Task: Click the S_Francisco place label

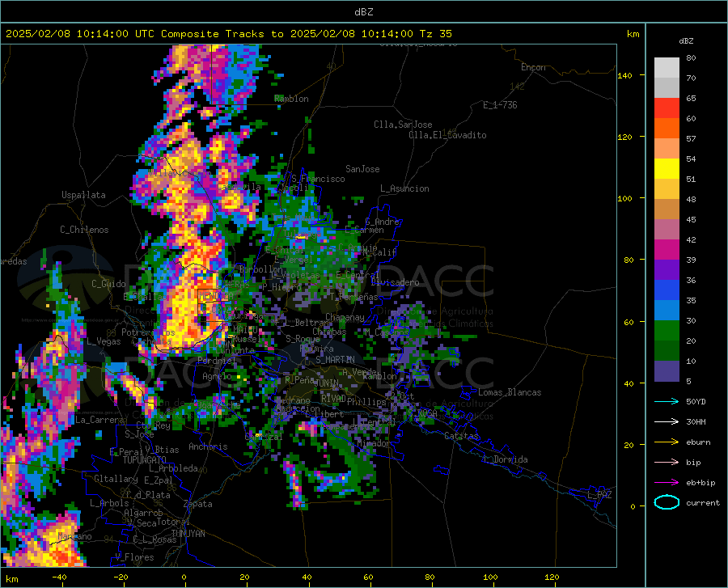Action: pyautogui.click(x=318, y=179)
